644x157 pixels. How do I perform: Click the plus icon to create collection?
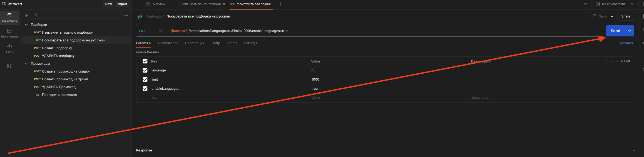26,15
